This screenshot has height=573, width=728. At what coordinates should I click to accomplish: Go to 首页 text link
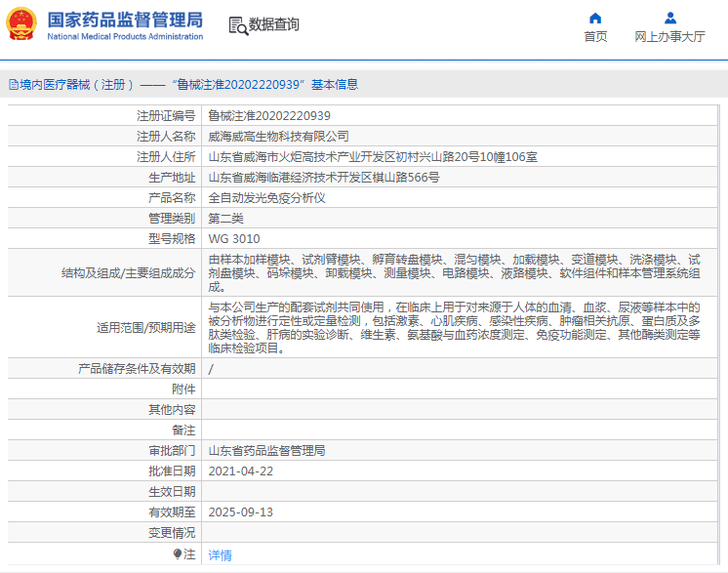pyautogui.click(x=595, y=37)
